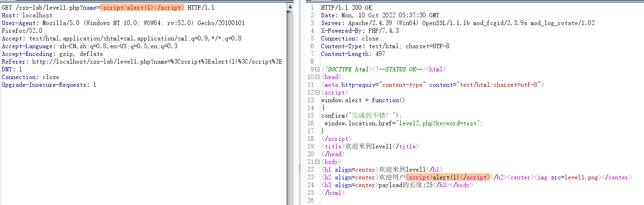Click the meta http-equiv tag on line 11

432,85
